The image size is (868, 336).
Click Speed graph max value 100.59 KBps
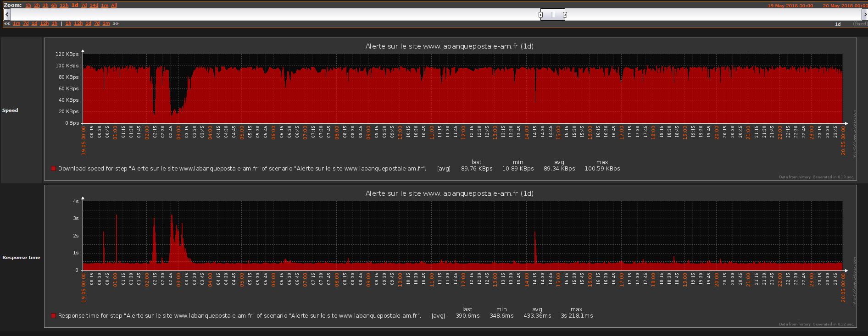coord(602,169)
